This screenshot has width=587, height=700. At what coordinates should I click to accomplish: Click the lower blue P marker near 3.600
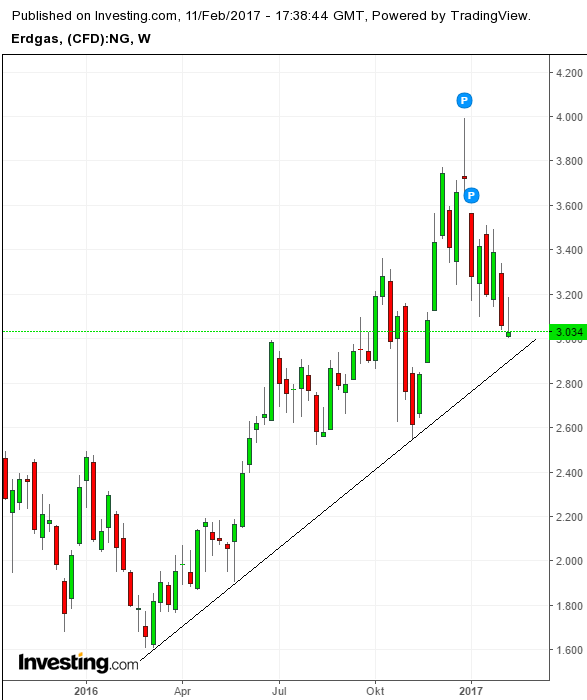(x=471, y=196)
